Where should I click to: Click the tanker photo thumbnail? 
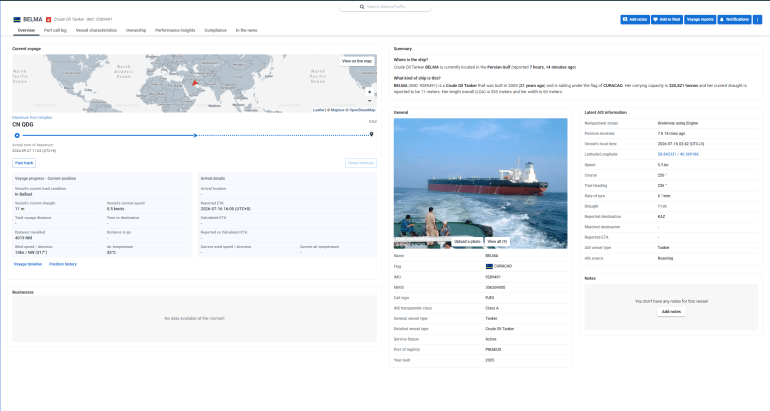[x=480, y=183]
